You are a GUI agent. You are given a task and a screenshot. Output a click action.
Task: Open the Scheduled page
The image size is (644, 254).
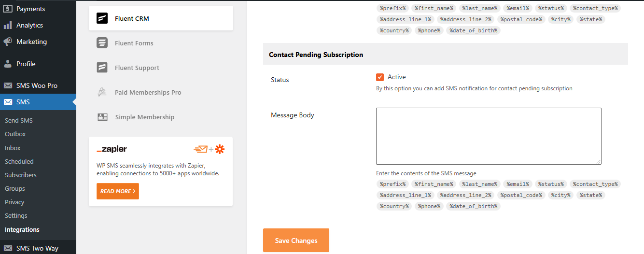click(x=19, y=162)
